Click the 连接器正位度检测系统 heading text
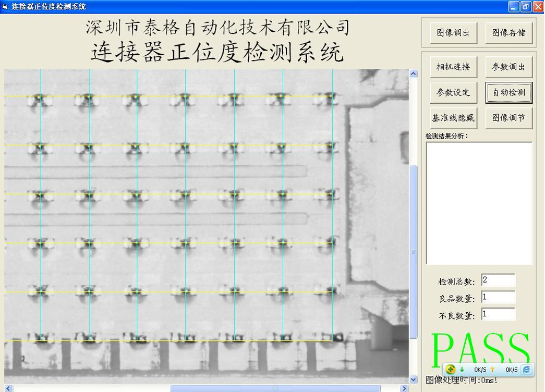545x392 pixels. click(x=217, y=53)
